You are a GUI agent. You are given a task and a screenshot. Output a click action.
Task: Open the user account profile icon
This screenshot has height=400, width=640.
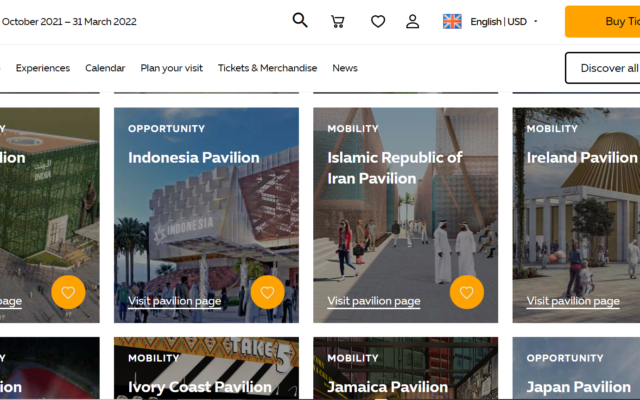click(413, 21)
